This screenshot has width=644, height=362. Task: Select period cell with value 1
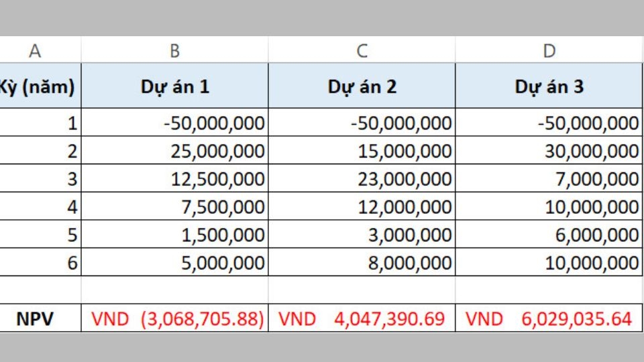[40, 122]
